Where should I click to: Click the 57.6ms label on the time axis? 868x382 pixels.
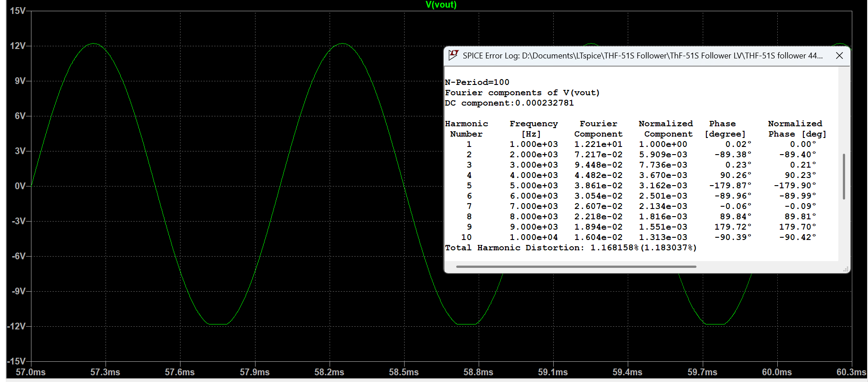(180, 372)
